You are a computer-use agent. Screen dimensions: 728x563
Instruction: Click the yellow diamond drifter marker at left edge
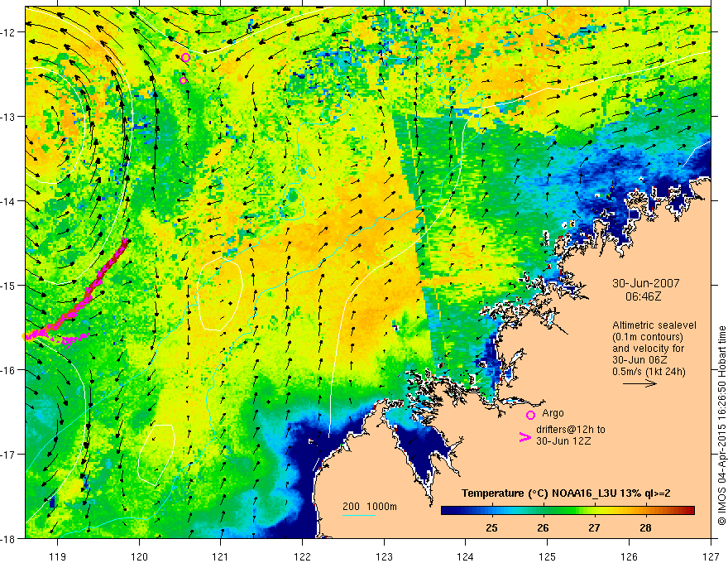pyautogui.click(x=25, y=336)
